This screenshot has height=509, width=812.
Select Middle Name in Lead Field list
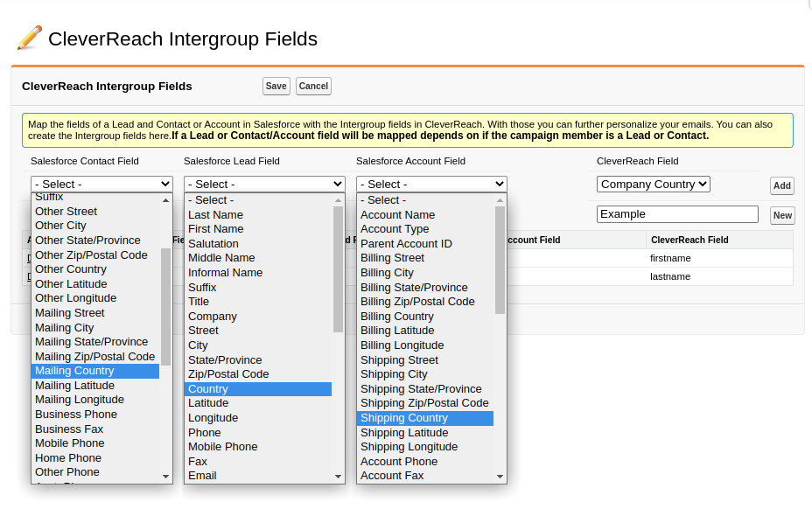click(258, 258)
